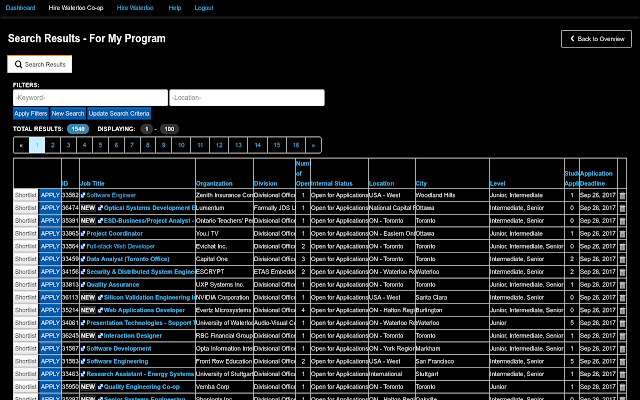Click the trash icon in the Full-stack Web Developer row

622,246
